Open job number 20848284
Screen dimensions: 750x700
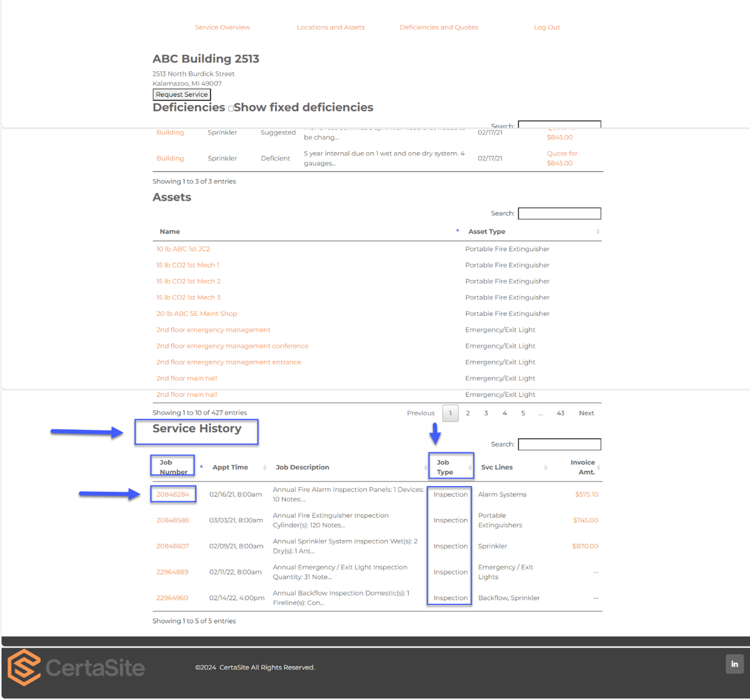coord(173,494)
